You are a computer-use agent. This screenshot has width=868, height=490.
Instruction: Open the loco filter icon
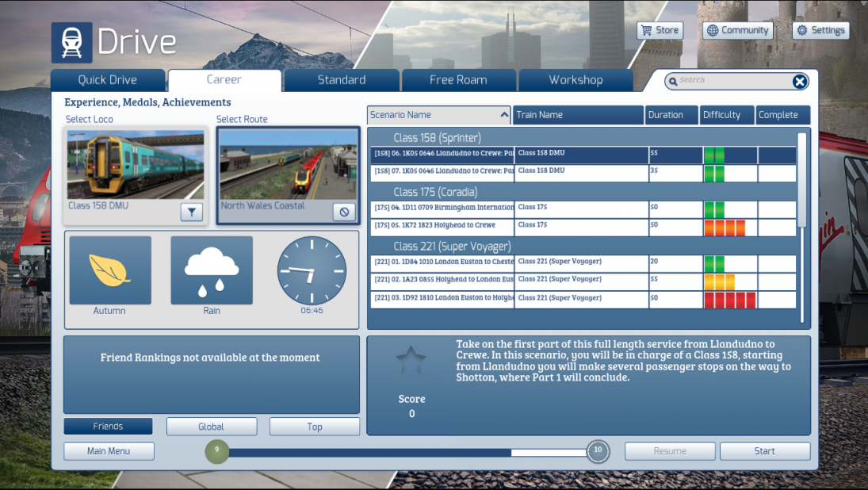coord(191,212)
